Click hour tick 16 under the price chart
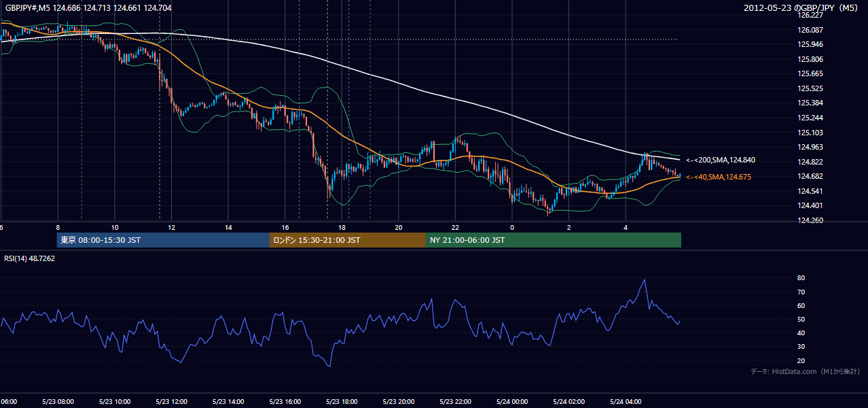Image resolution: width=868 pixels, height=408 pixels. pyautogui.click(x=285, y=227)
